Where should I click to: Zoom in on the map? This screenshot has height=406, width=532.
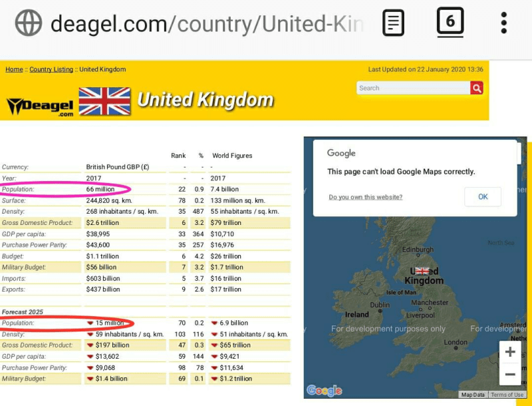pyautogui.click(x=510, y=352)
